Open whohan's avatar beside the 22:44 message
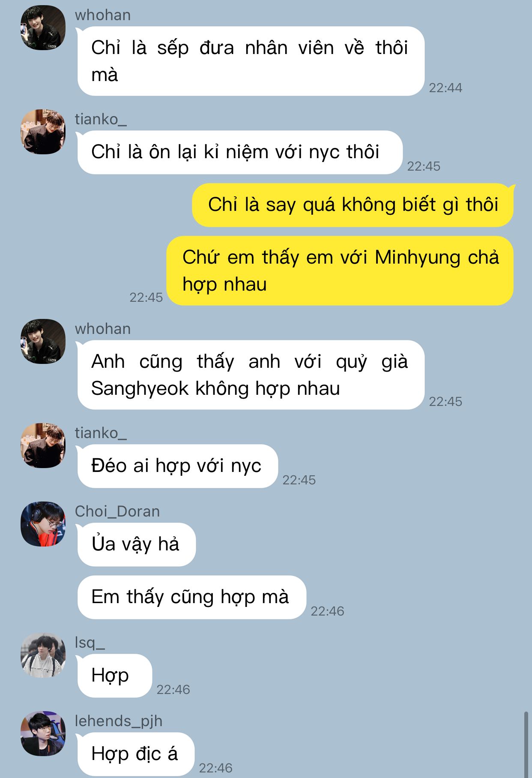Screen dimensions: 532x778 pyautogui.click(x=43, y=28)
